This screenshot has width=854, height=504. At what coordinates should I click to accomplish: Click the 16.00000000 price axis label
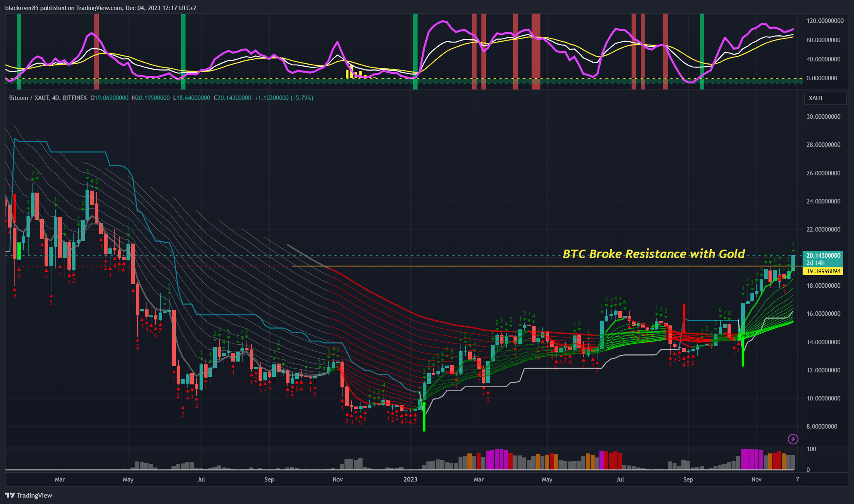click(x=823, y=314)
